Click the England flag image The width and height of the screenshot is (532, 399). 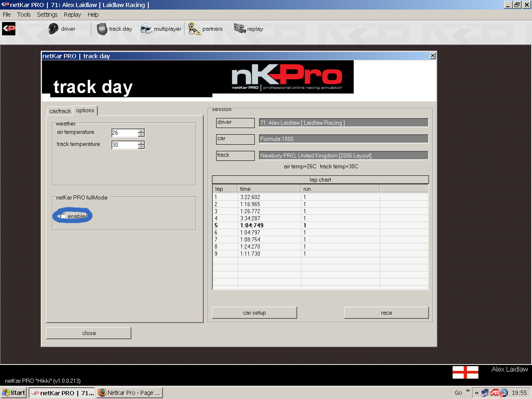click(465, 372)
